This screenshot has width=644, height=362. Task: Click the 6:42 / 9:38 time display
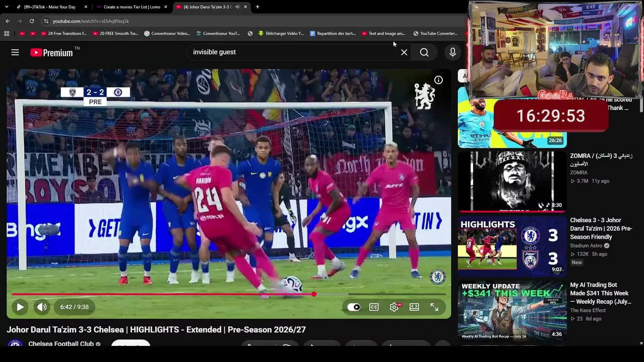point(74,307)
